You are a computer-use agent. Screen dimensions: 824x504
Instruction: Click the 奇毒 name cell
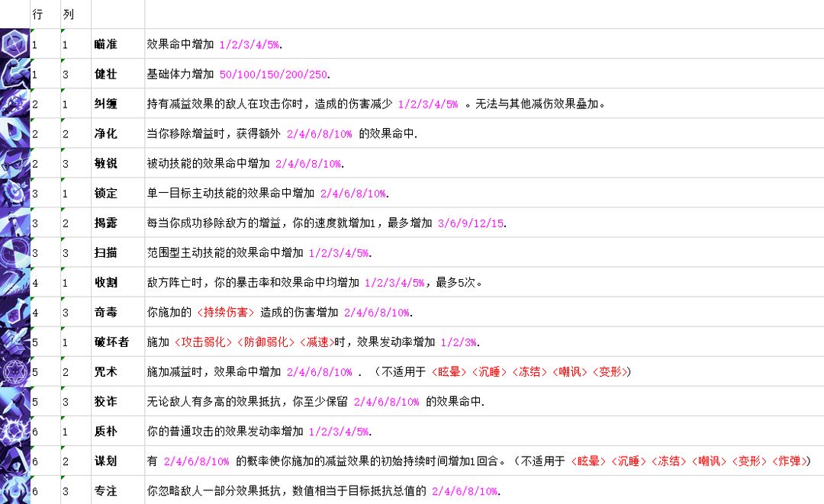click(x=117, y=313)
